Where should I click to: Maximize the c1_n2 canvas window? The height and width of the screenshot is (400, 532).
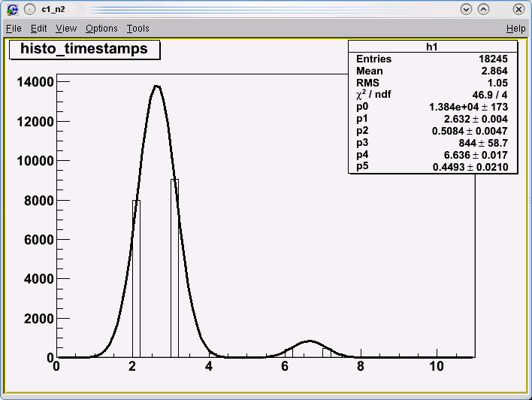tap(483, 10)
